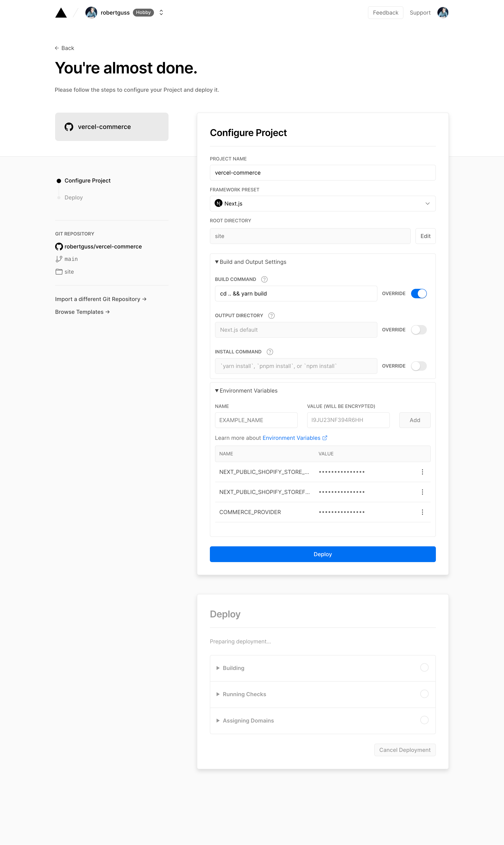This screenshot has width=504, height=845.
Task: Click the folder icon next to site
Action: pyautogui.click(x=59, y=272)
